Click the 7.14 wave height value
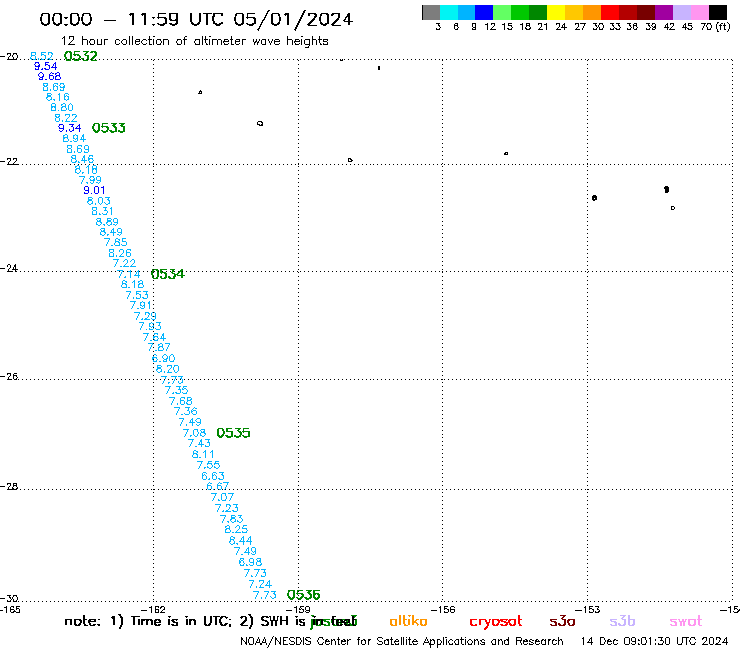Viewport: 740px width, 650px height. click(129, 274)
